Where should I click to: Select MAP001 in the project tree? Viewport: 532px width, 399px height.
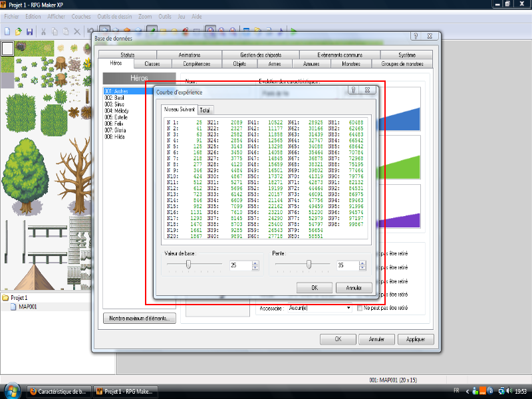tap(27, 307)
